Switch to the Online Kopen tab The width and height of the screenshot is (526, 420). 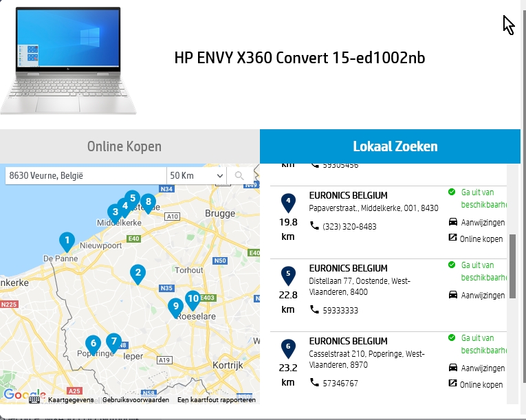(124, 146)
